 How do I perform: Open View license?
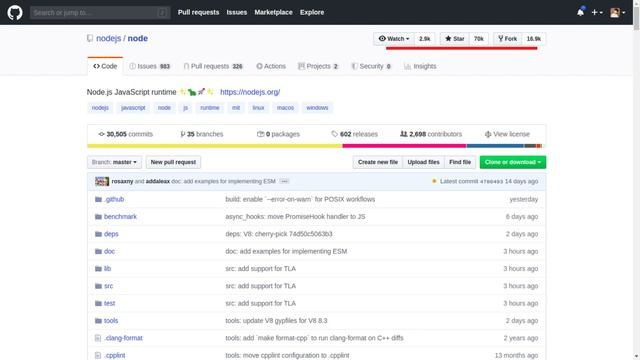coord(507,134)
